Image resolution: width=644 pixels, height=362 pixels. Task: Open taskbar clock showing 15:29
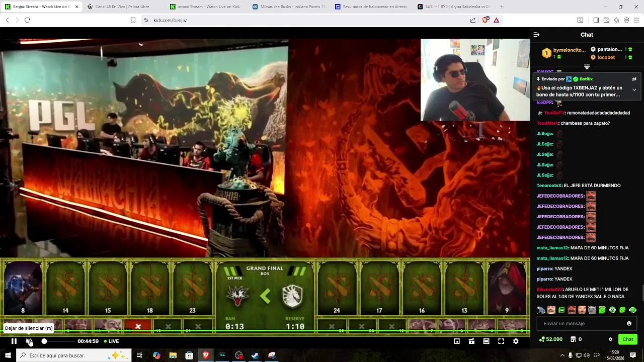614,355
